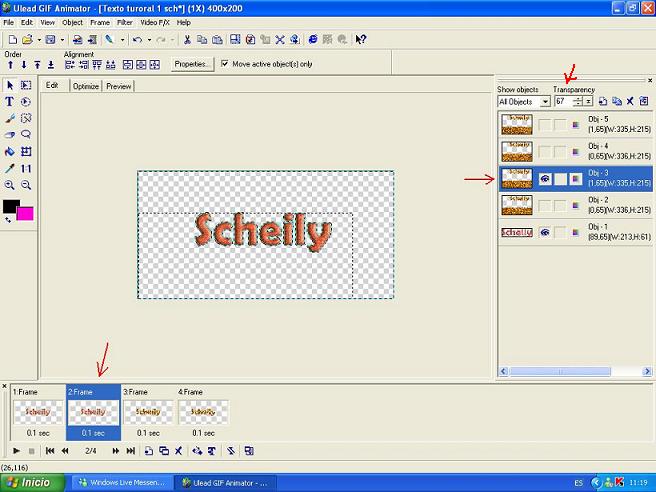Click the Actual Size 1:1 tool
The width and height of the screenshot is (656, 492).
(26, 168)
